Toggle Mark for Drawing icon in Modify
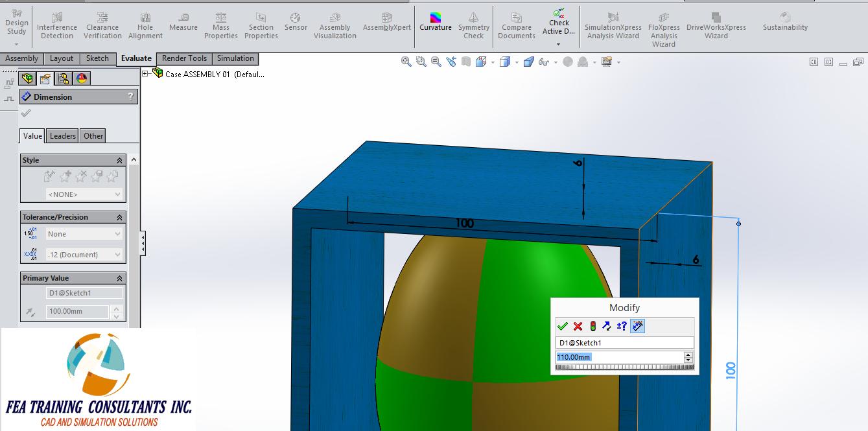The image size is (868, 431). (x=637, y=326)
